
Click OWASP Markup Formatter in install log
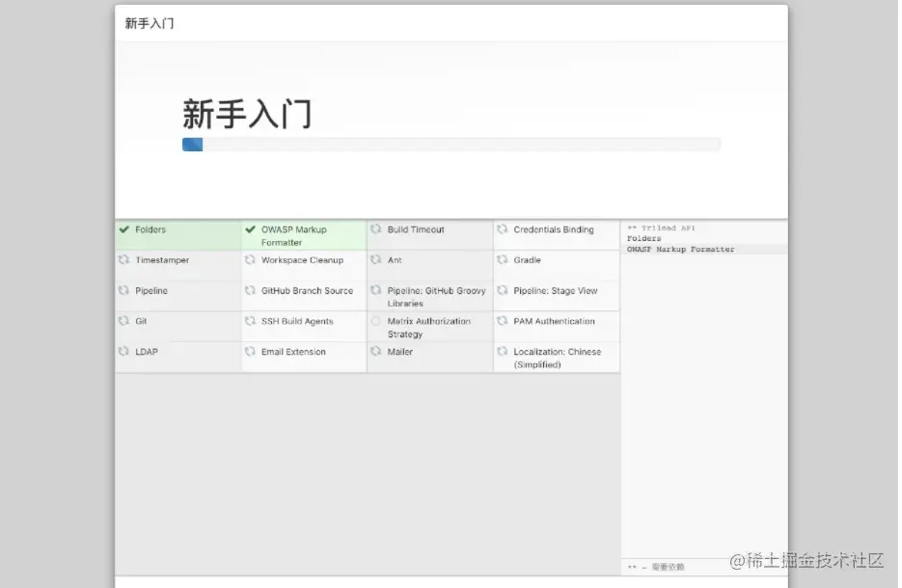point(680,250)
